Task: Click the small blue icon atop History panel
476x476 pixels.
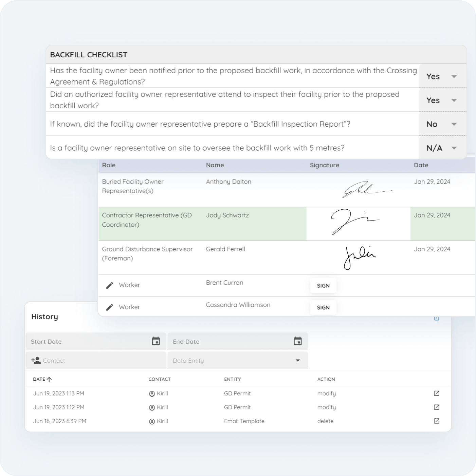Action: tap(437, 318)
